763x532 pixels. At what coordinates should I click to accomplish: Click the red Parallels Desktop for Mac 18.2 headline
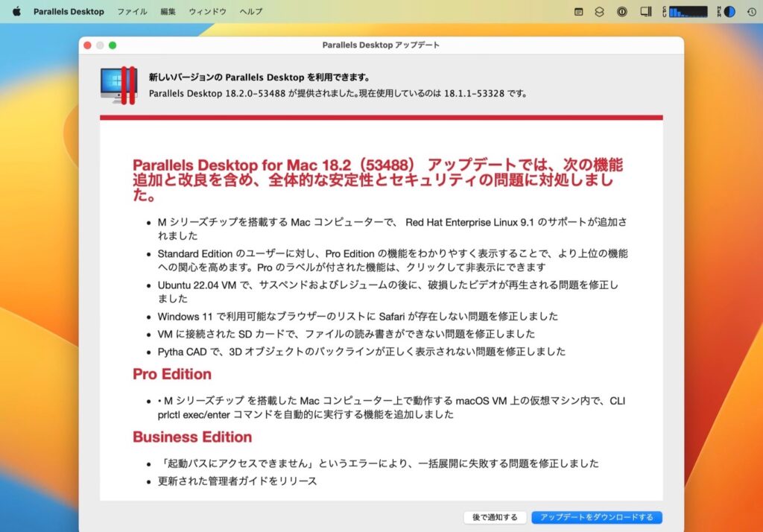pyautogui.click(x=378, y=180)
